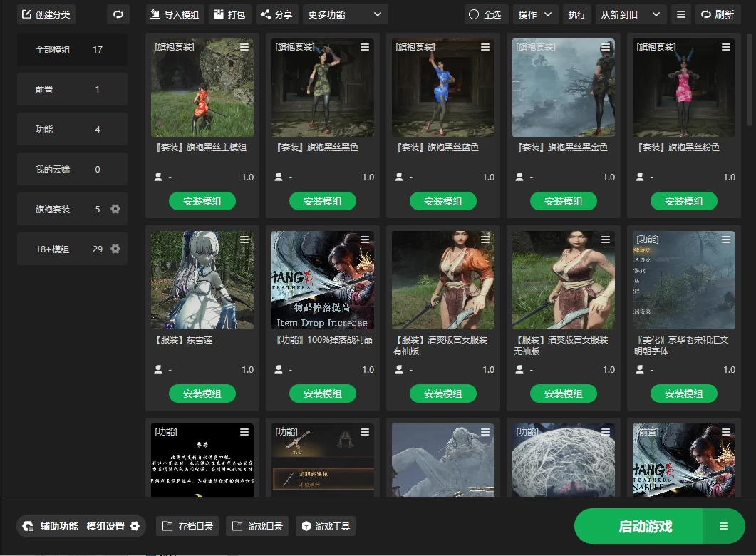Viewport: 756px width, 556px height.
Task: Open the 操作 dropdown menu
Action: (x=536, y=14)
